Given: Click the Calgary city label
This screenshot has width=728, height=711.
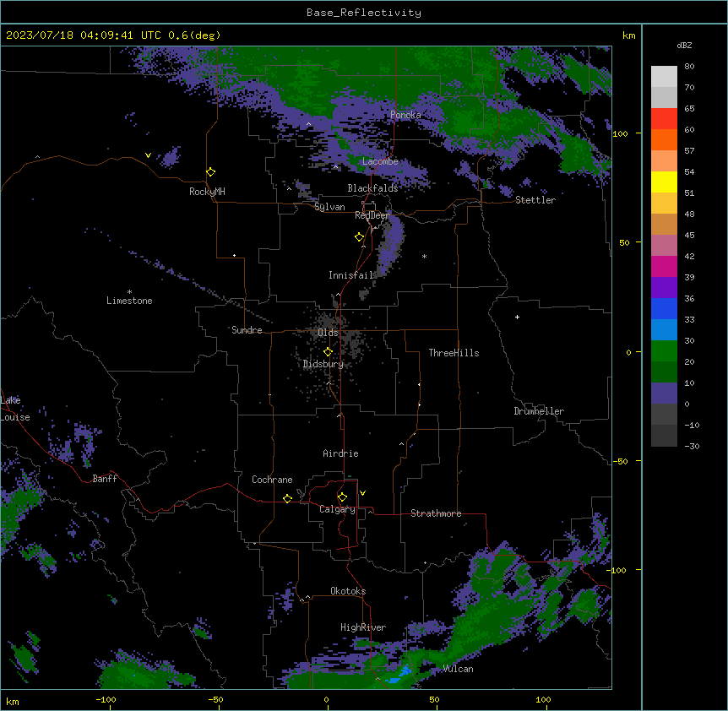Looking at the screenshot, I should (x=337, y=509).
